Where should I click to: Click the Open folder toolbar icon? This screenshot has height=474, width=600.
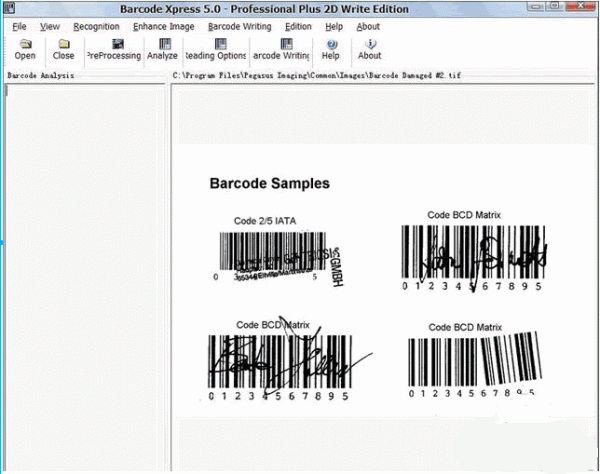(25, 45)
